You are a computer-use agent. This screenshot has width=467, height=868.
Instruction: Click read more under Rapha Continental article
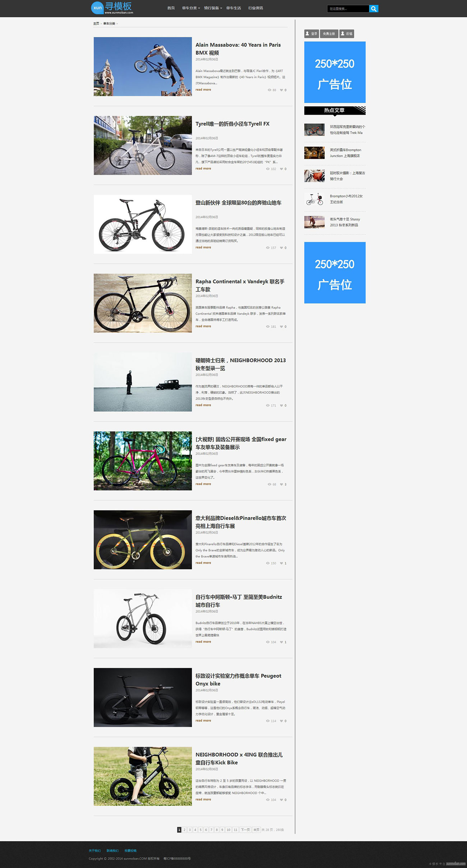point(203,326)
